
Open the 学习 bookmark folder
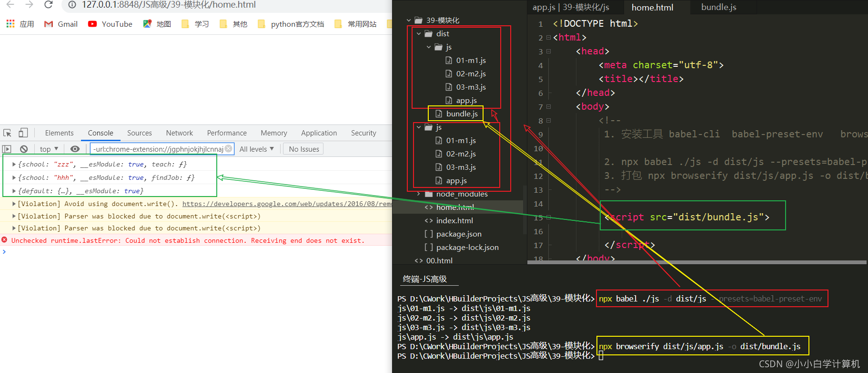pos(195,24)
